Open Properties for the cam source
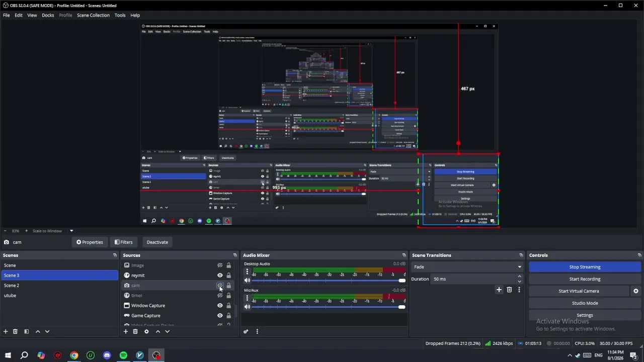Screen dimensions: 644x362 (x=90, y=242)
